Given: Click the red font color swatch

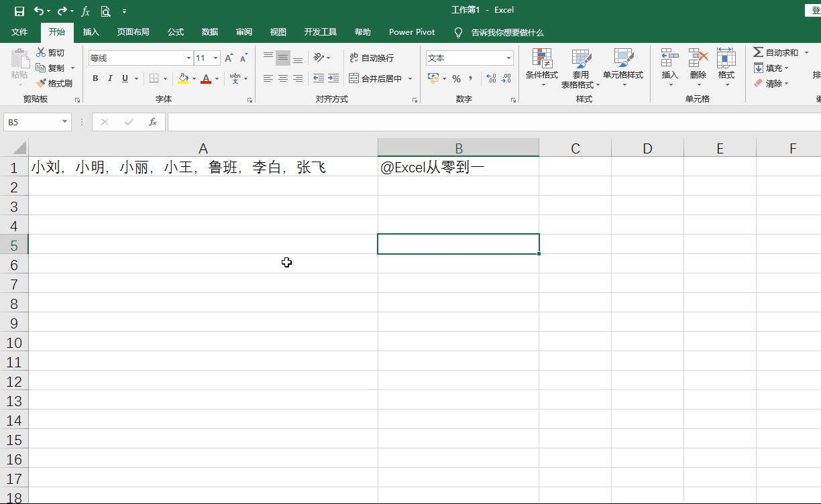Looking at the screenshot, I should pos(205,78).
